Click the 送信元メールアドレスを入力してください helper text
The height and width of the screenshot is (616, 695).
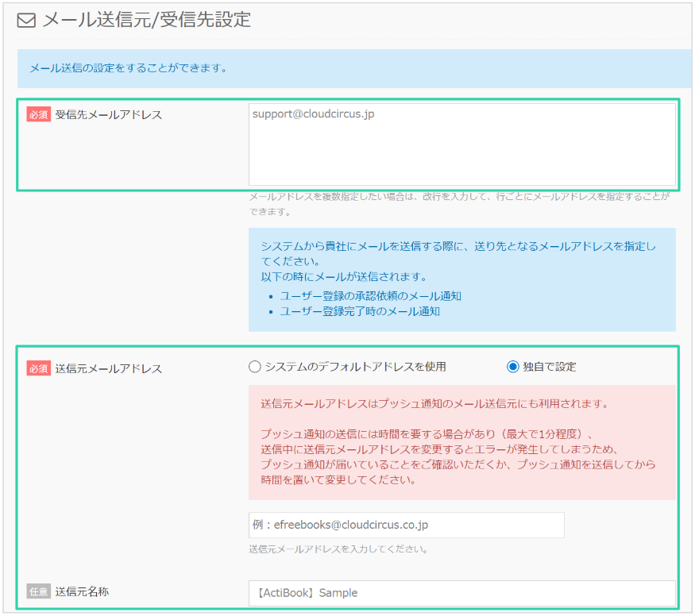[338, 549]
